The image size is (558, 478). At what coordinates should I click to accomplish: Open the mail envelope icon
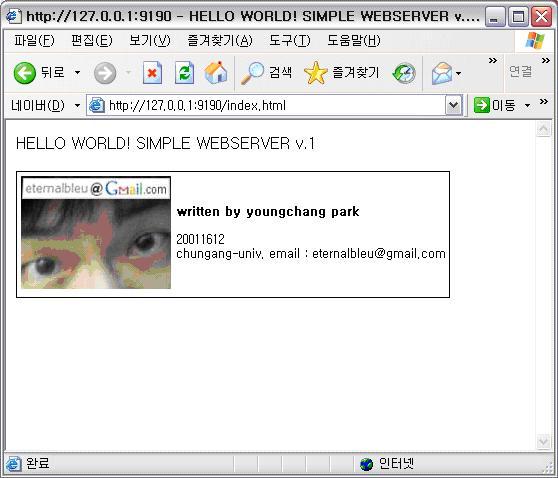(x=442, y=73)
